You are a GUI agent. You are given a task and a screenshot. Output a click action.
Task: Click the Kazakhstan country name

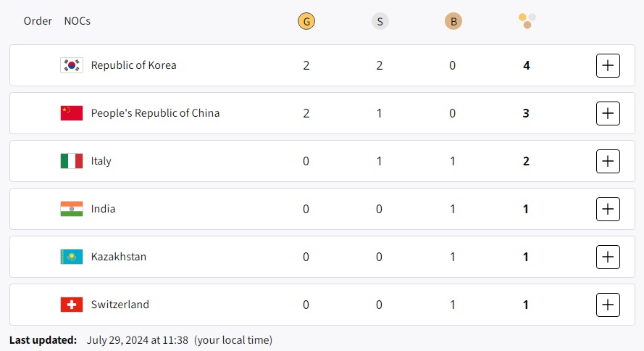point(119,257)
